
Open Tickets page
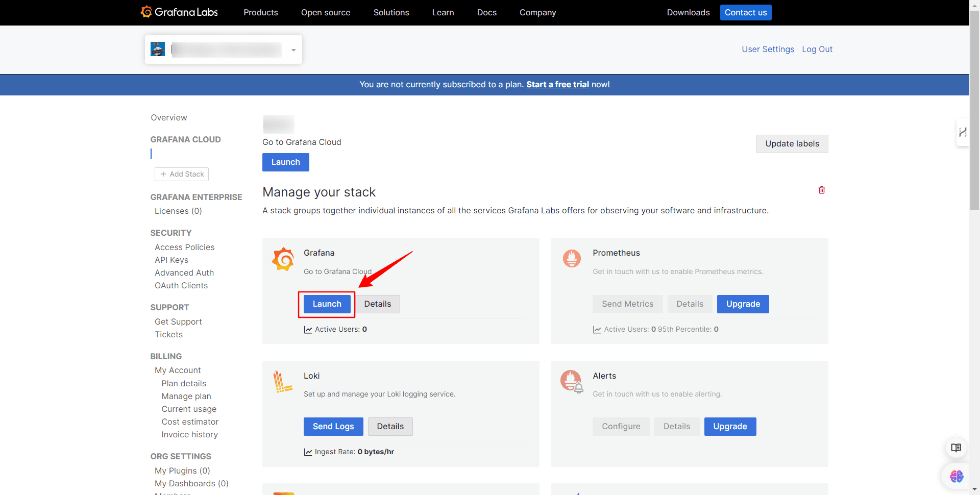[x=168, y=334]
